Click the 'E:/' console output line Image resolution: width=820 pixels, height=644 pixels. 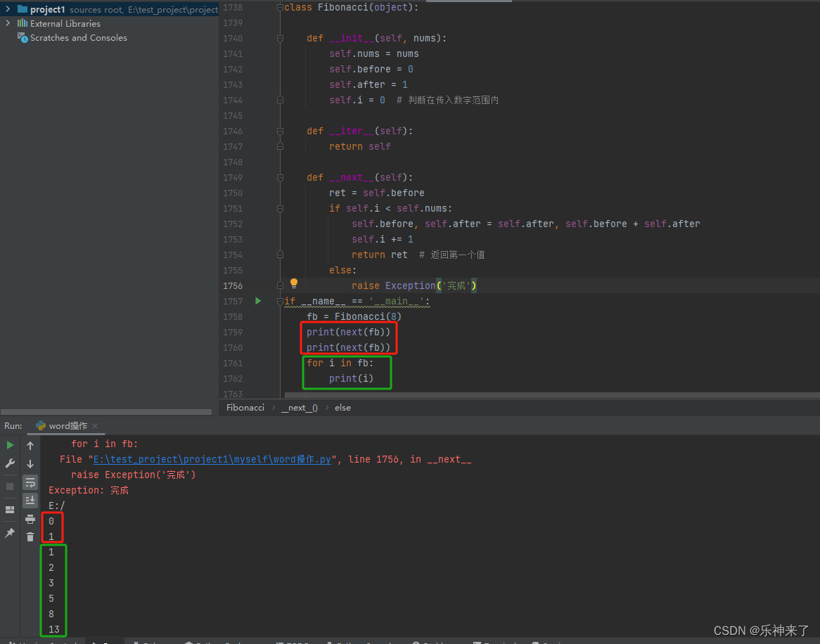[x=56, y=505]
